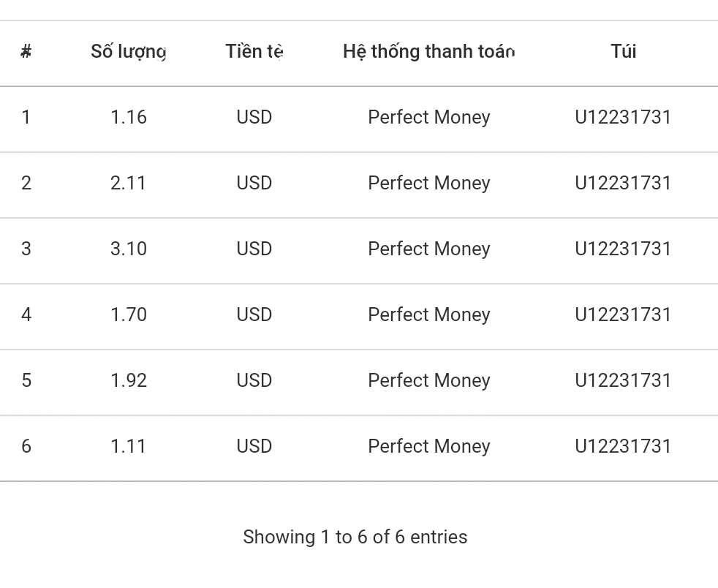Click row number 3 cell
The image size is (718, 588).
[26, 249]
